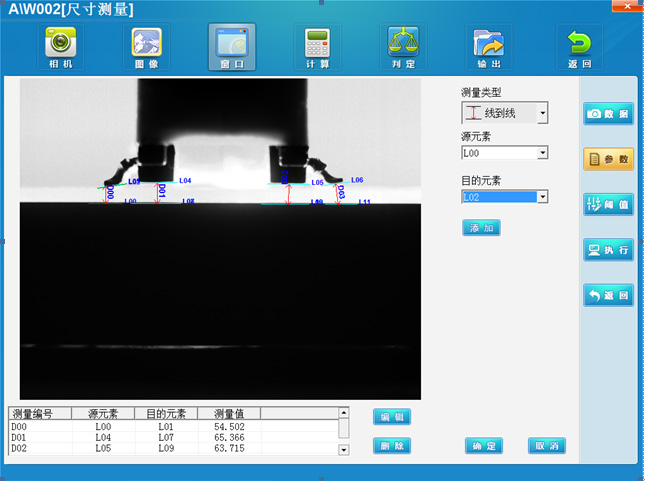Open the Camera (相机) toolbar icon

tap(61, 46)
